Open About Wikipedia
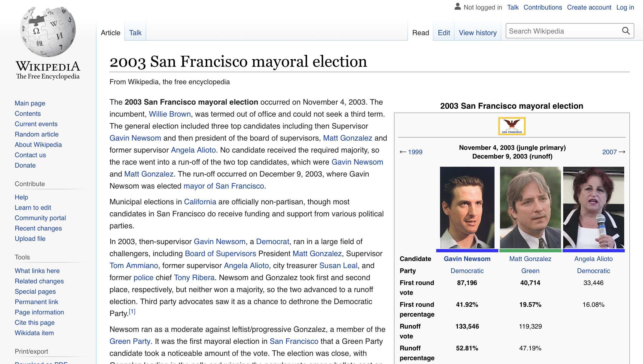The height and width of the screenshot is (364, 643). [38, 145]
